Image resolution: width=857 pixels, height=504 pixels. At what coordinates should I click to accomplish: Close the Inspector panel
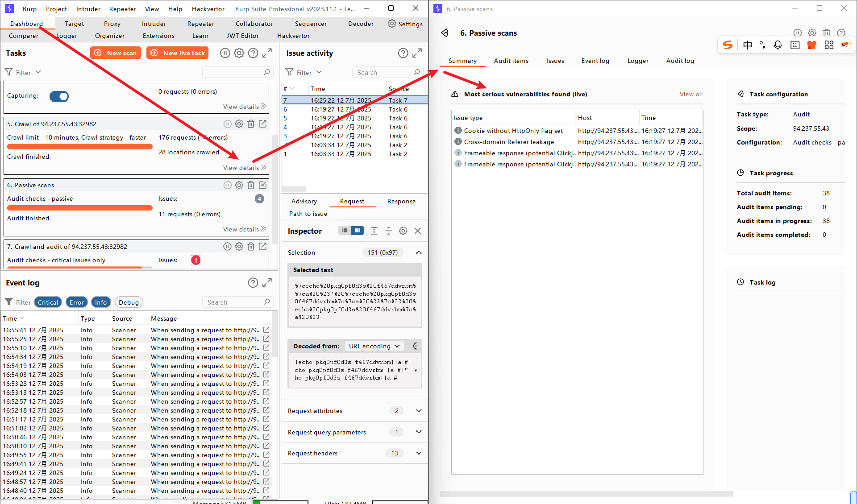point(418,231)
